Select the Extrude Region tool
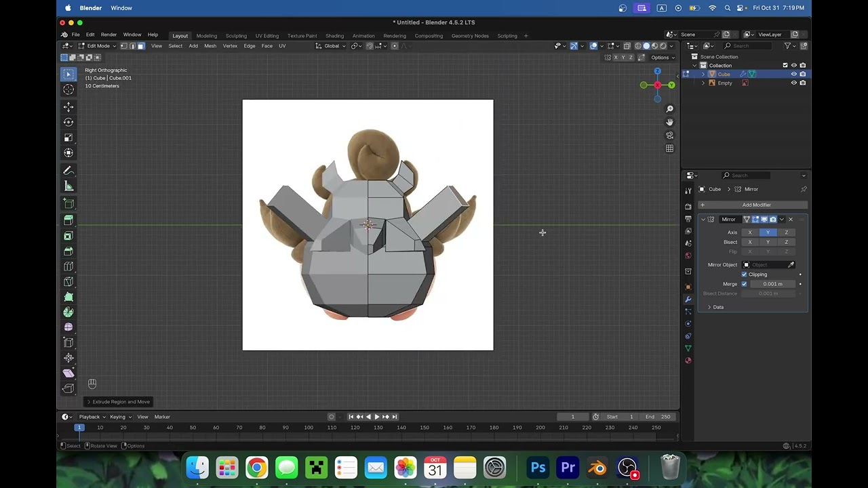The image size is (868, 488). click(68, 220)
